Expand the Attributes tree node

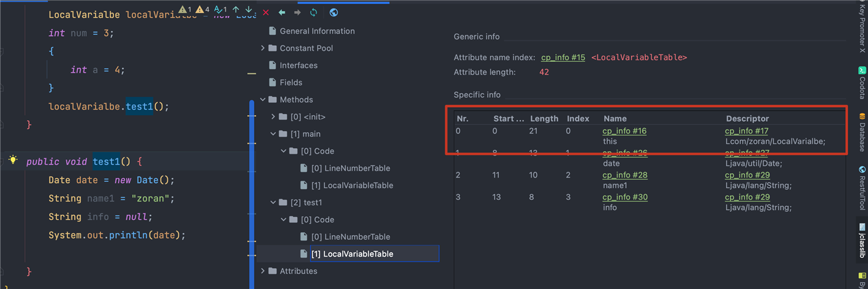coord(263,271)
